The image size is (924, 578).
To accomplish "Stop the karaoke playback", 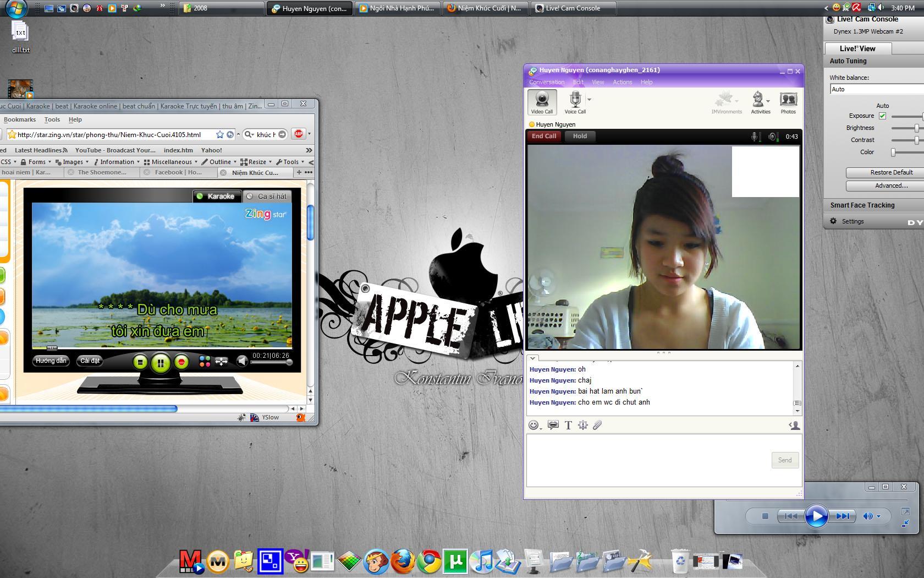I will (140, 362).
